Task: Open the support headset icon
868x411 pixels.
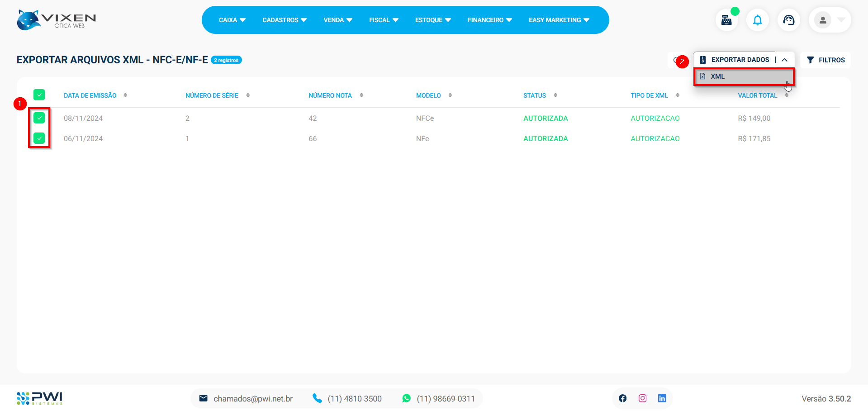Action: click(788, 20)
